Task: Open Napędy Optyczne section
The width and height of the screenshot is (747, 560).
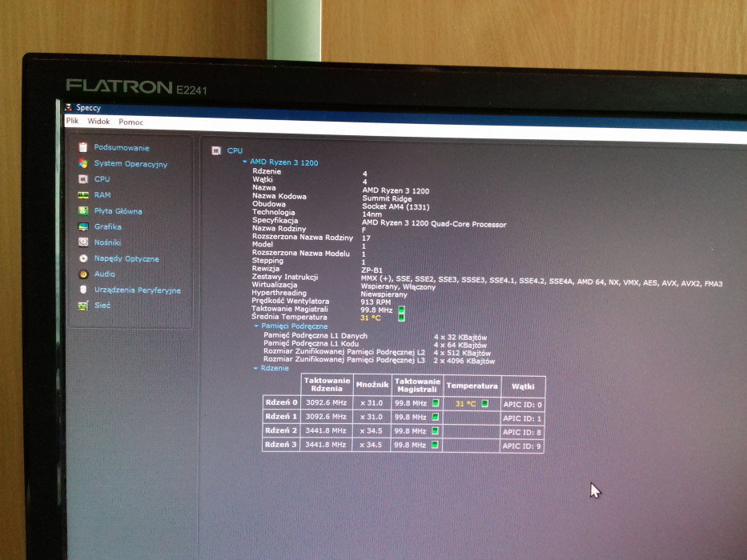Action: tap(127, 258)
